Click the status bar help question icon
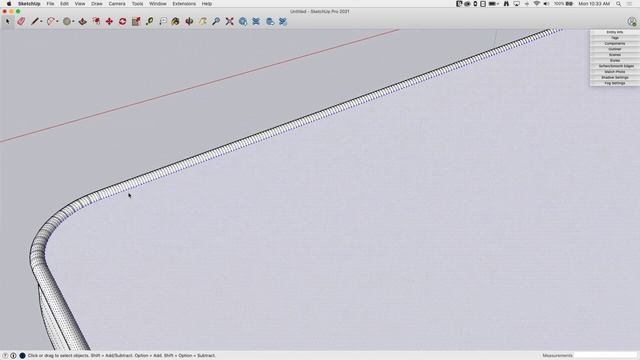The image size is (640, 360). (5, 356)
